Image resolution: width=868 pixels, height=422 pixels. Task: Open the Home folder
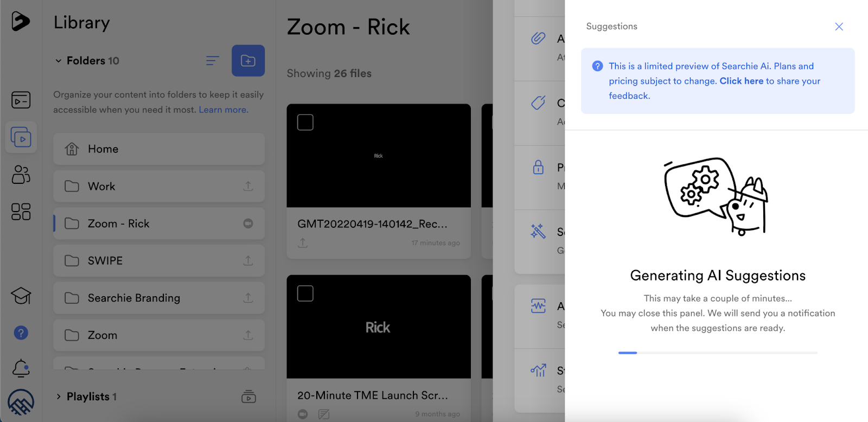(159, 149)
